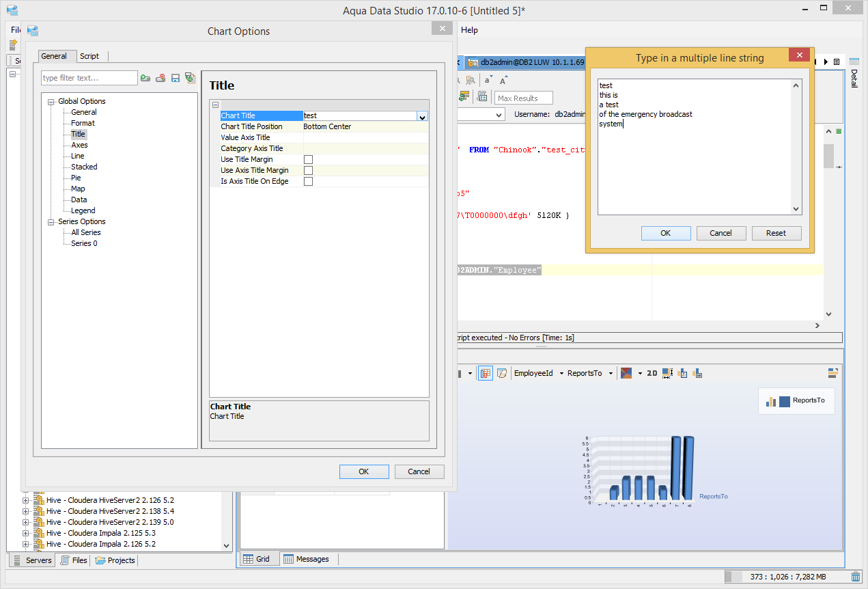Toggle Use Axis Title Margin checkbox
The image size is (868, 589).
click(x=308, y=171)
